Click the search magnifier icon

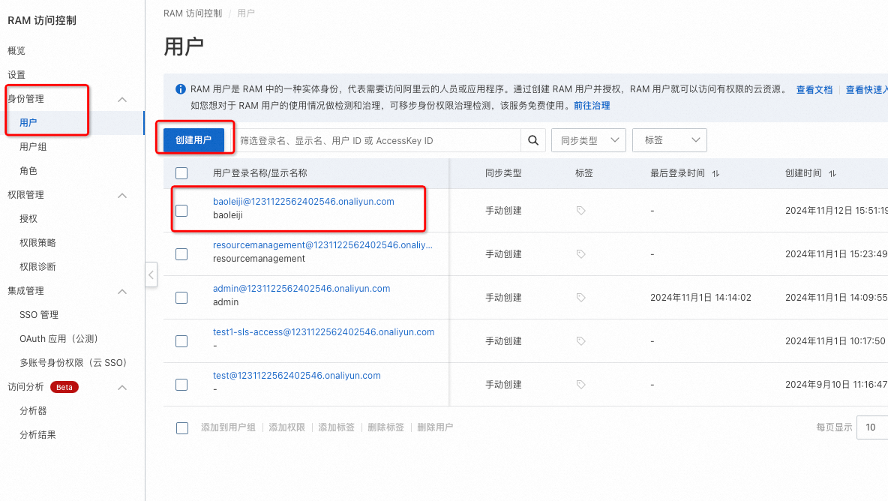coord(533,141)
